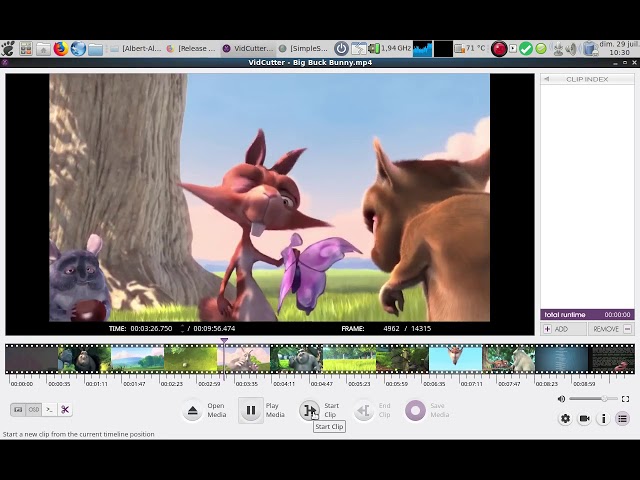Switch to the VidCutter taskbar window

pyautogui.click(x=248, y=49)
